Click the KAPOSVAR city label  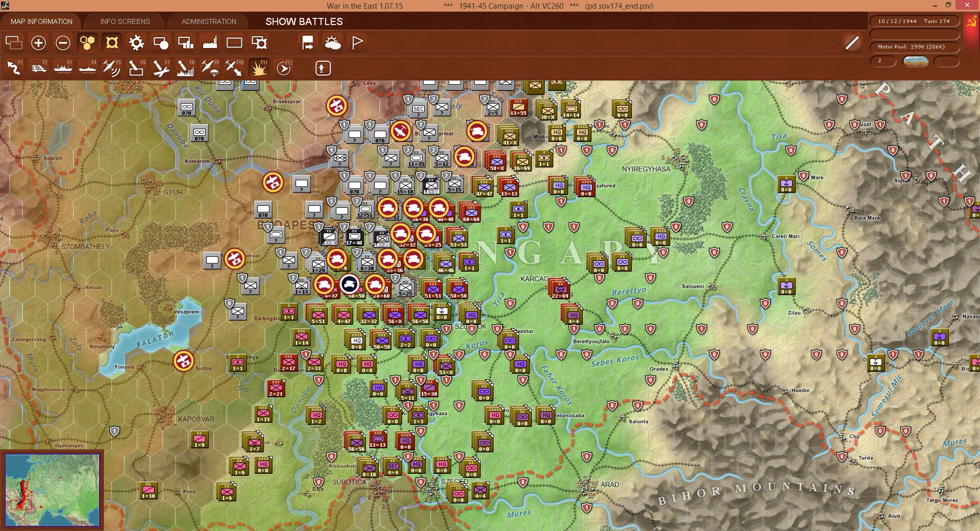pyautogui.click(x=196, y=419)
